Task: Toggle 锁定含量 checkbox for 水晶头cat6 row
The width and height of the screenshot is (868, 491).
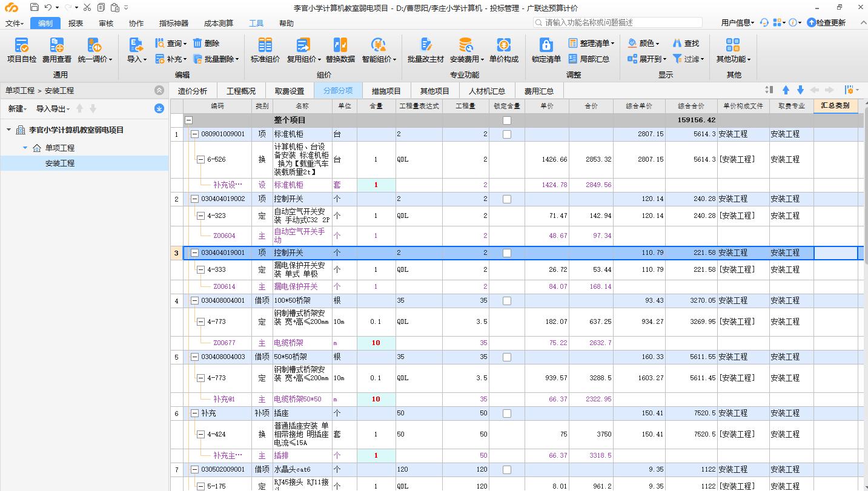Action: click(507, 470)
